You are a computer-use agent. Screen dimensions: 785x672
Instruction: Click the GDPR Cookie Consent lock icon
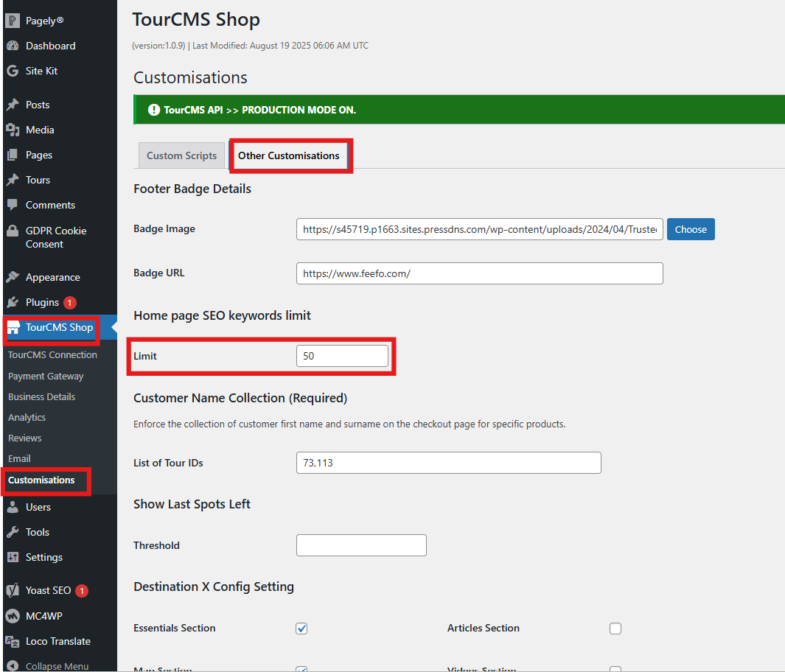coord(13,231)
